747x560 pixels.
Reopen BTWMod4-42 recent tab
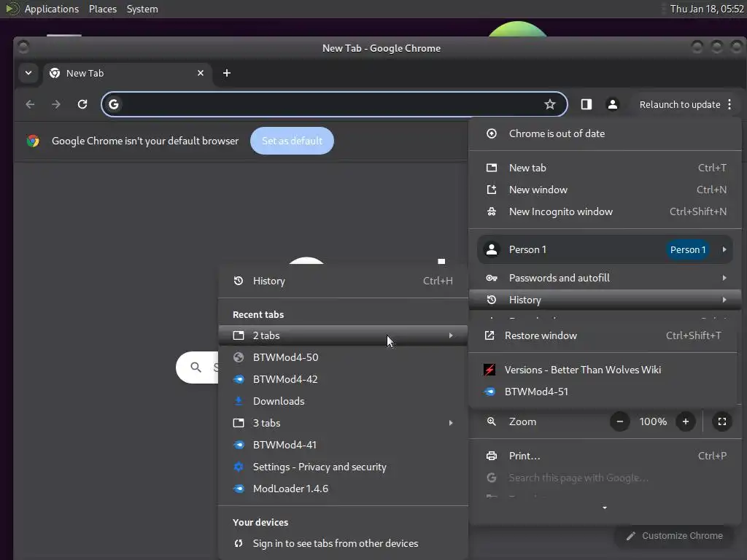pyautogui.click(x=343, y=379)
